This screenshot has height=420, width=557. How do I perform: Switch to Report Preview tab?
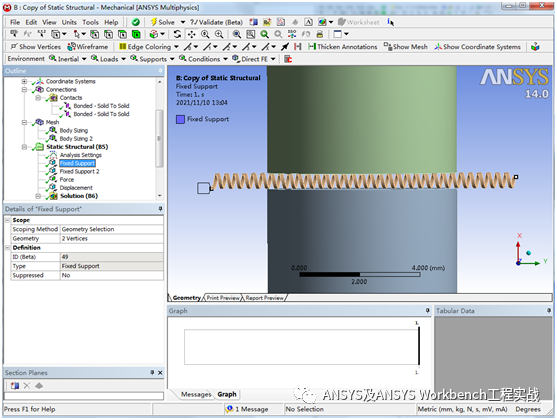coord(265,298)
